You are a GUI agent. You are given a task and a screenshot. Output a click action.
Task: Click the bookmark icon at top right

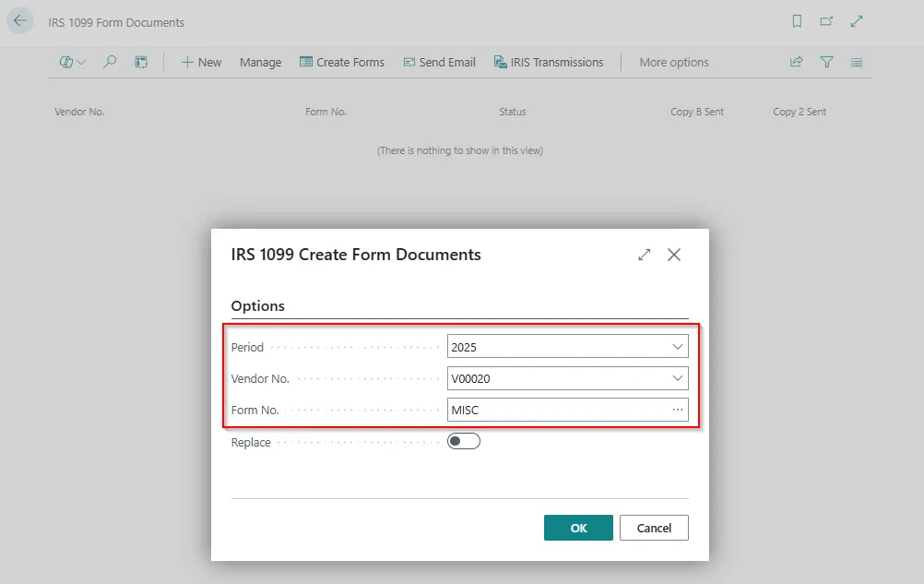click(797, 21)
